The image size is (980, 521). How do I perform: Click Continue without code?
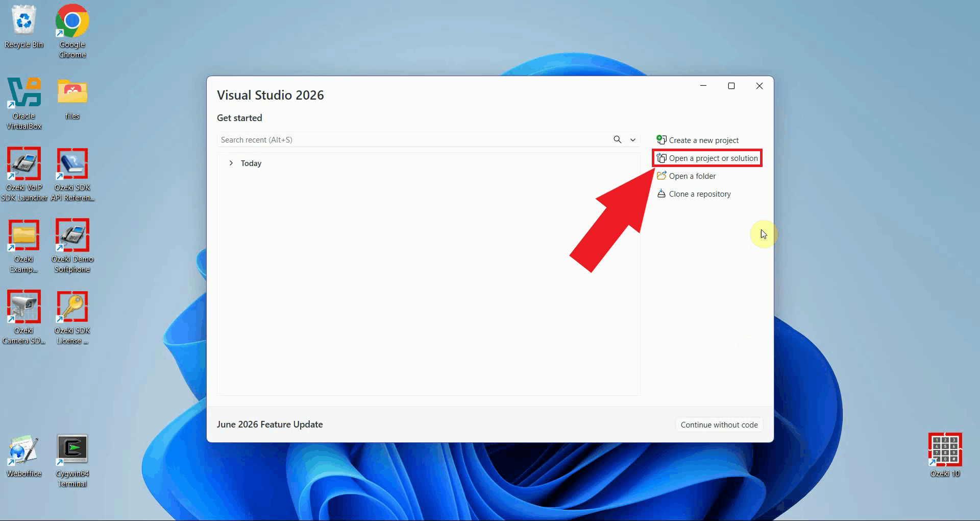point(719,425)
